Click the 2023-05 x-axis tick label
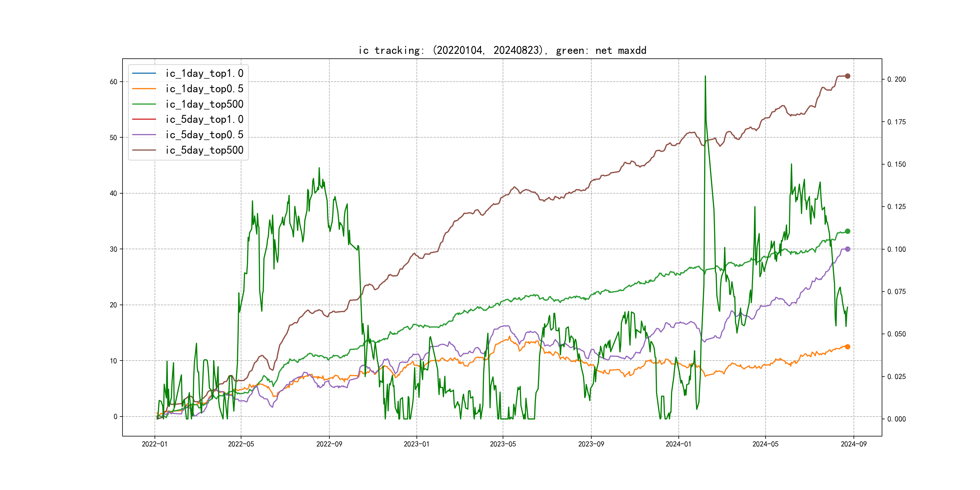Screen dimensions: 980x490 click(503, 444)
